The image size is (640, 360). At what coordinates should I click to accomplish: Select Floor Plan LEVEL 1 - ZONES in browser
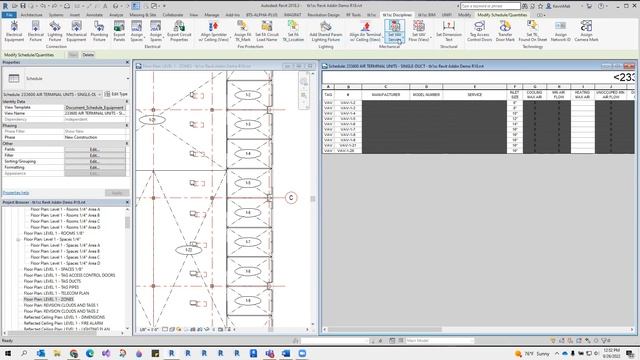[x=49, y=299]
